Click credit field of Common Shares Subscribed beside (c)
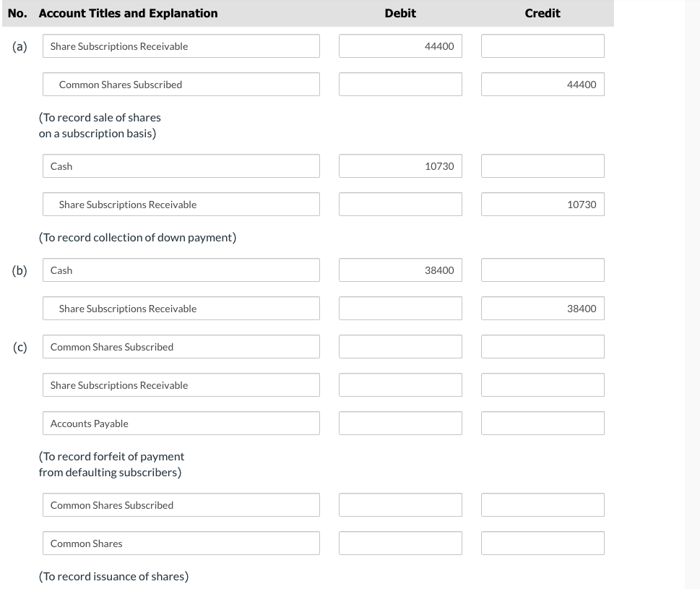700x589 pixels. click(543, 347)
